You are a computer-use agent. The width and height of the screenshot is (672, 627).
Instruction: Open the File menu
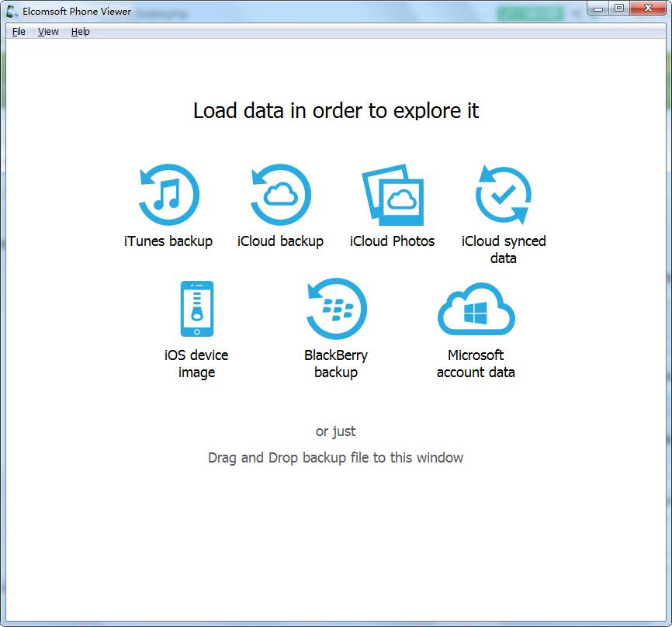(x=19, y=32)
